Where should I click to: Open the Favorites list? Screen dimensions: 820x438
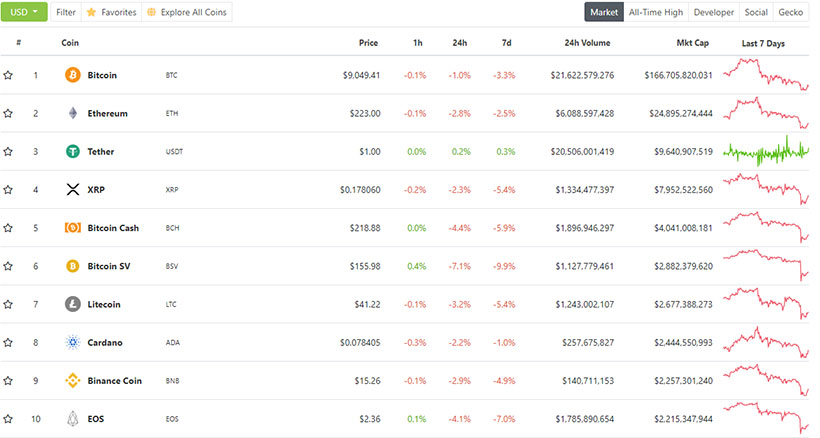click(x=110, y=12)
